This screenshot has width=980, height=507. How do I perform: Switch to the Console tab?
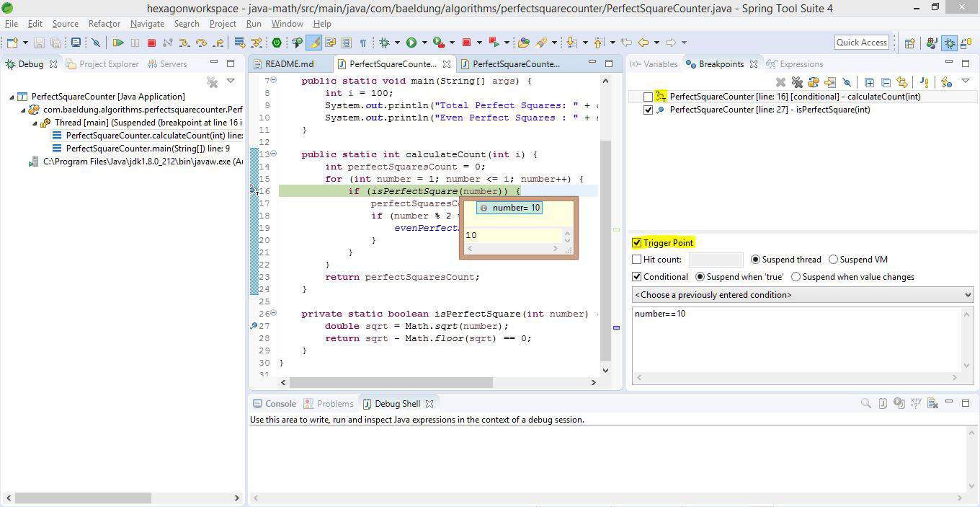(x=280, y=403)
